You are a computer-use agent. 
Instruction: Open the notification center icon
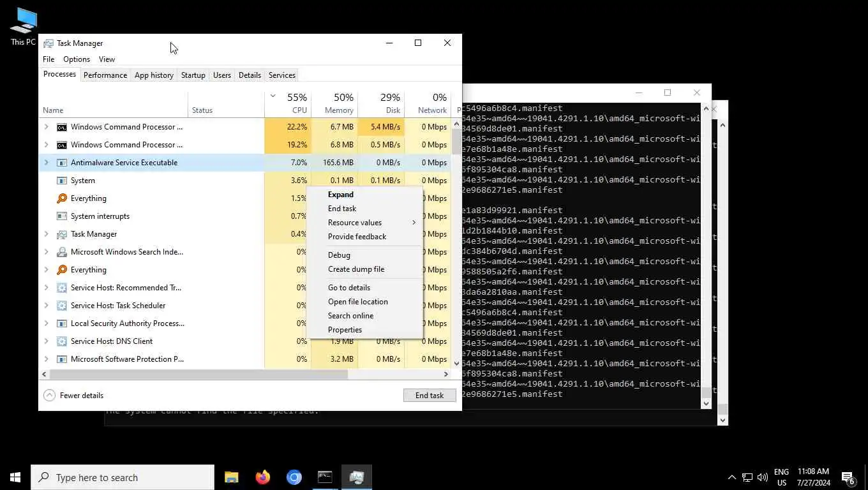848,477
